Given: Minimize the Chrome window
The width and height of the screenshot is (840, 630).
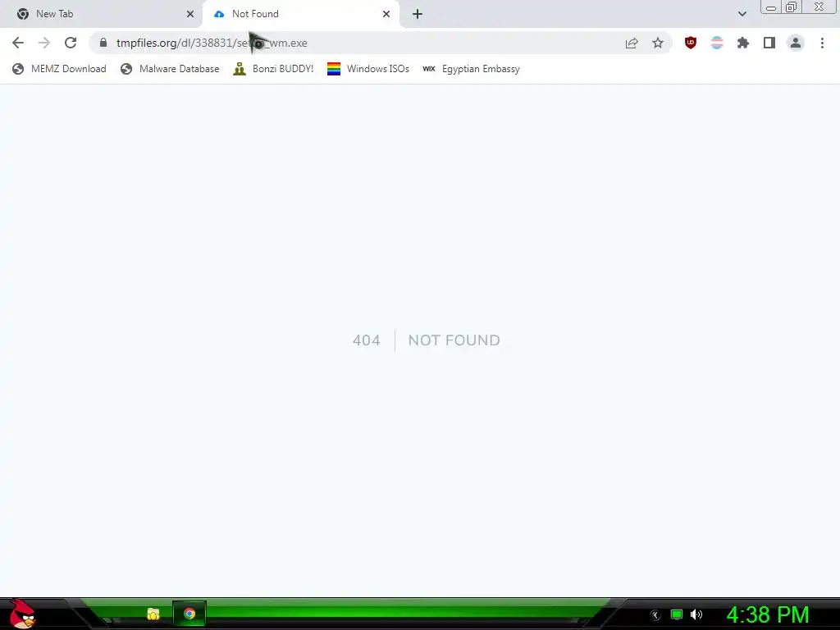Looking at the screenshot, I should pyautogui.click(x=771, y=7).
